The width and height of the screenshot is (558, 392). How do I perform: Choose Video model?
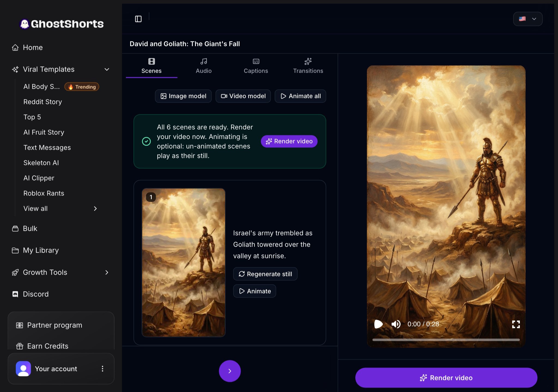point(243,96)
